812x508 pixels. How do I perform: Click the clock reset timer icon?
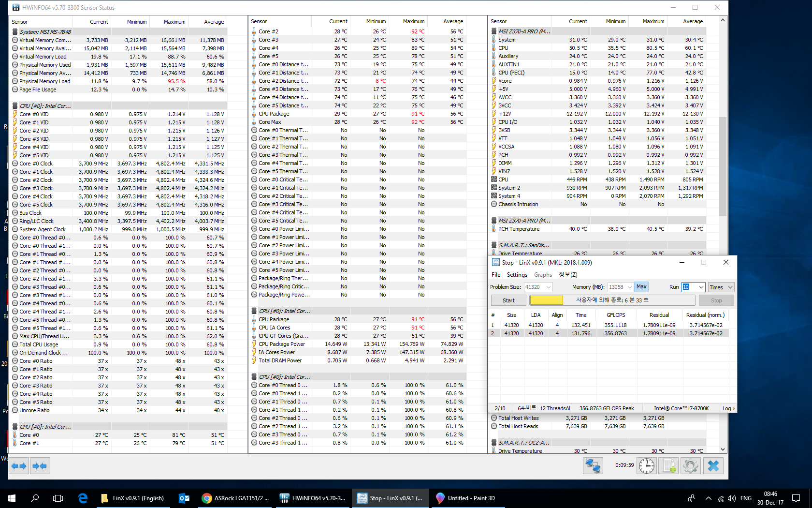[x=647, y=466]
